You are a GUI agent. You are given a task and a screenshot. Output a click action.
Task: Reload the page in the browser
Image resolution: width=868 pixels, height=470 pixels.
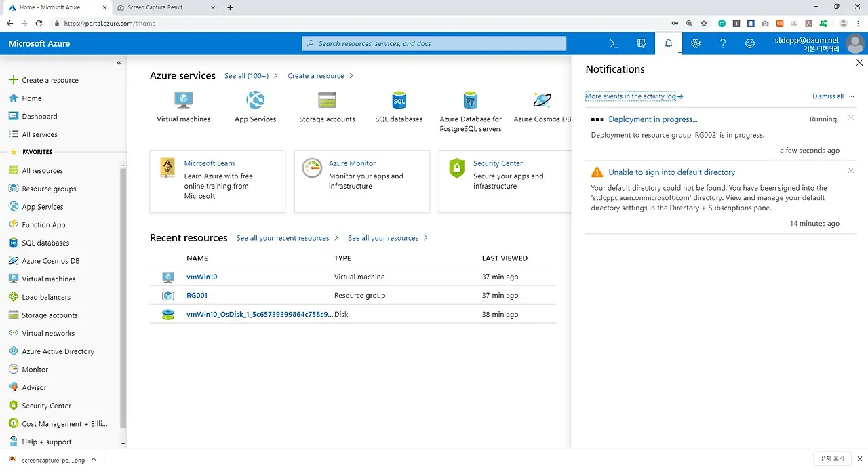[x=39, y=23]
